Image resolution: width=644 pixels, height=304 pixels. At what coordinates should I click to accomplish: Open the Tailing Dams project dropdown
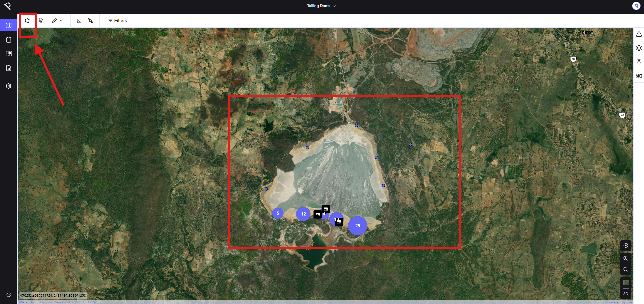point(321,6)
